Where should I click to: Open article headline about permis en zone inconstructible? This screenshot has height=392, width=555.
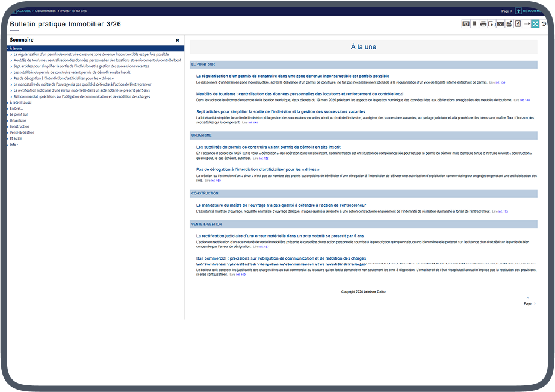tap(293, 76)
